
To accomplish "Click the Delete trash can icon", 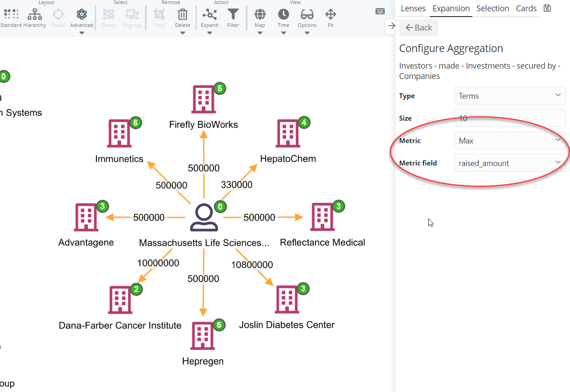I will (x=183, y=14).
